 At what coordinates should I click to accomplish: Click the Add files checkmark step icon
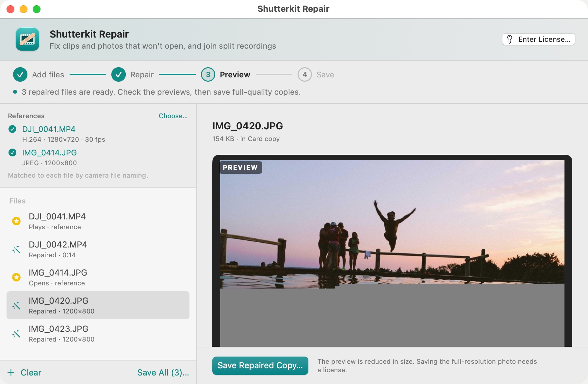[x=20, y=75]
